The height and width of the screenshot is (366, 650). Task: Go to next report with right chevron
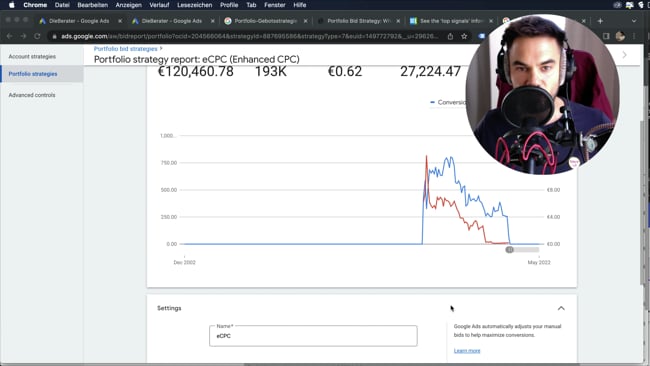[x=624, y=55]
